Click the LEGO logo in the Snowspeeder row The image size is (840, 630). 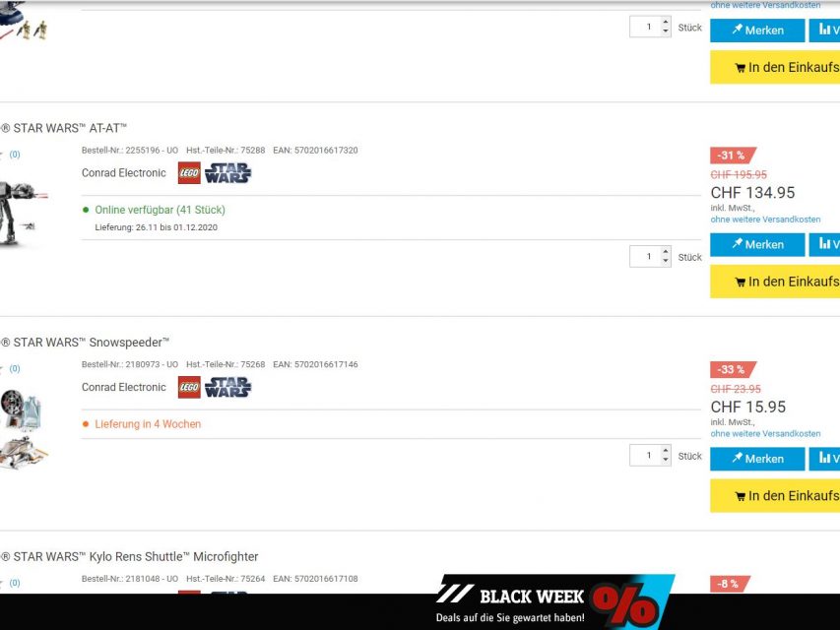[189, 387]
